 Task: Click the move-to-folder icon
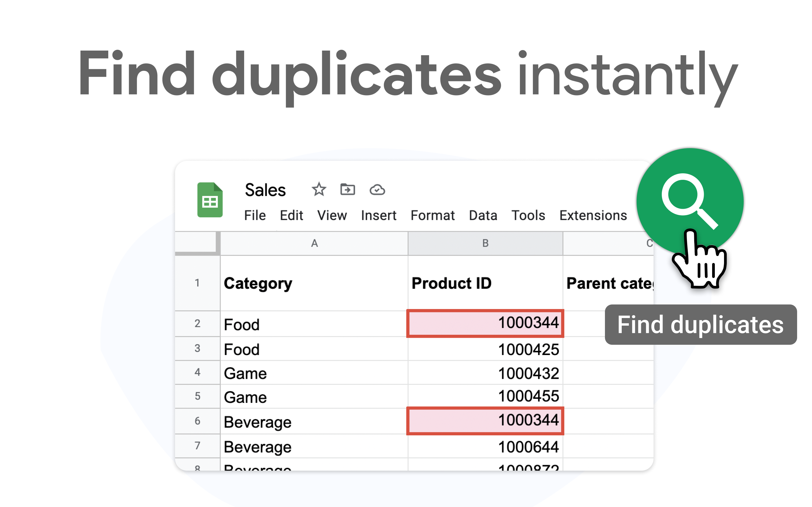[x=348, y=190]
